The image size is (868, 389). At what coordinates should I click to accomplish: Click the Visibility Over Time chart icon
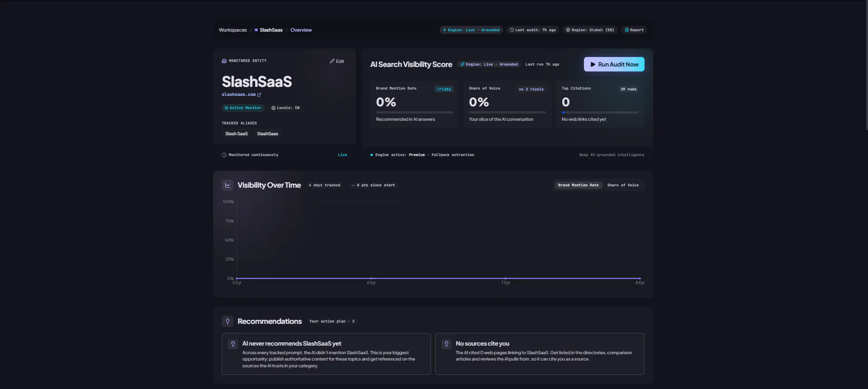[228, 185]
